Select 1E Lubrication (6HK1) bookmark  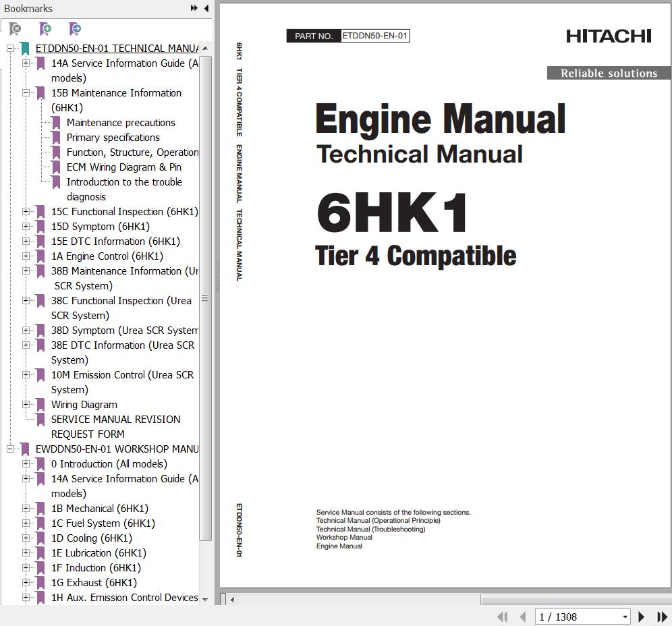pyautogui.click(x=99, y=552)
